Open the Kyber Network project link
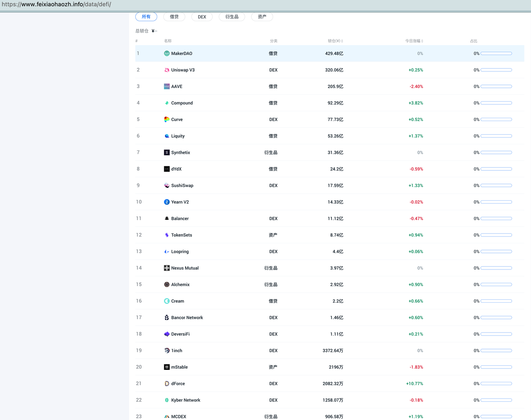 pos(185,400)
